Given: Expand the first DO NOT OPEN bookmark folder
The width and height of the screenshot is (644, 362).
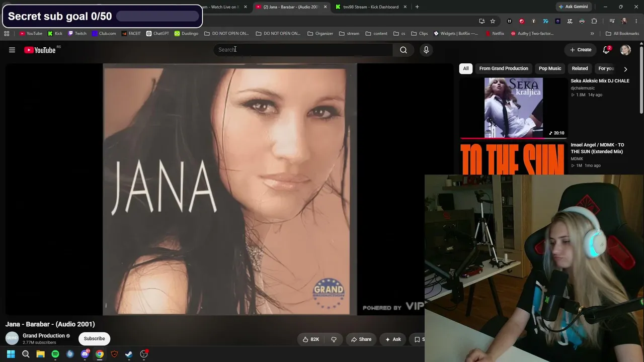Looking at the screenshot, I should 226,34.
